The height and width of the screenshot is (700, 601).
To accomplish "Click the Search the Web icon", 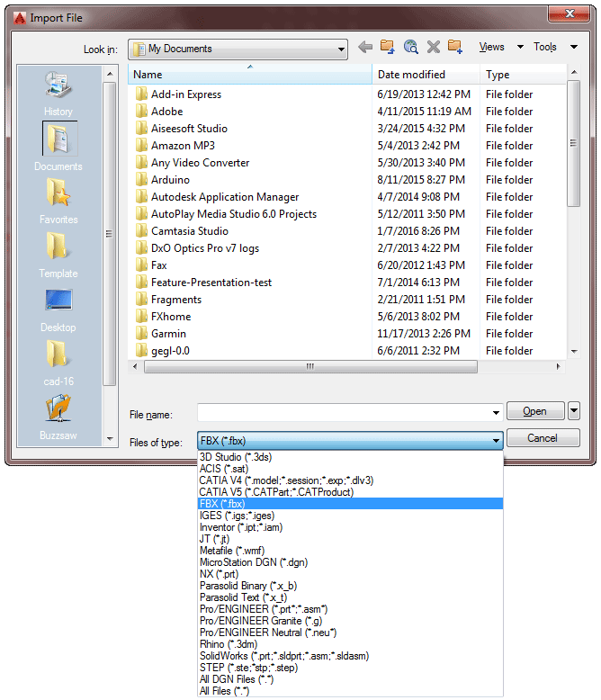I will point(410,47).
